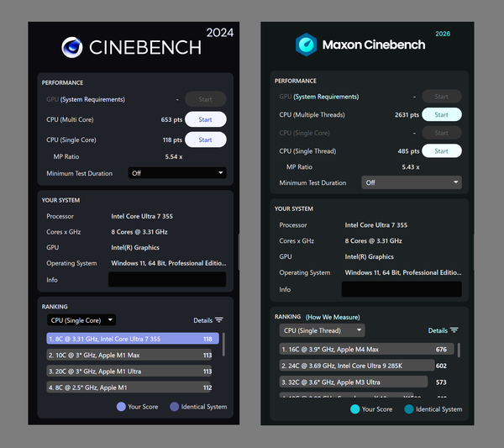Open System Requirements link in Cinebench 2024

92,99
